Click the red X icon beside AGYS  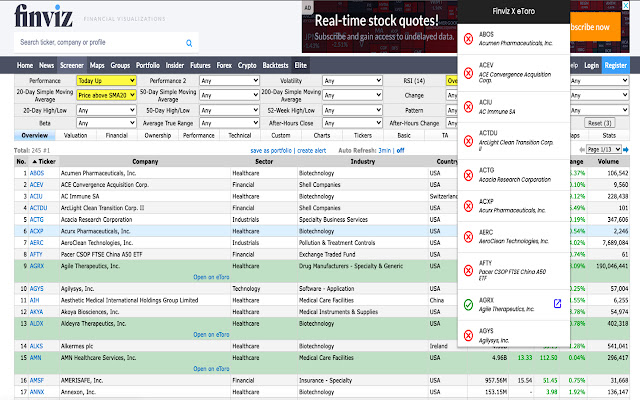pos(468,336)
